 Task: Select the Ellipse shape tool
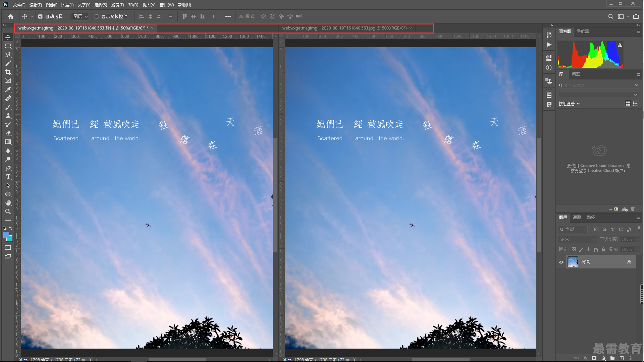coord(8,194)
